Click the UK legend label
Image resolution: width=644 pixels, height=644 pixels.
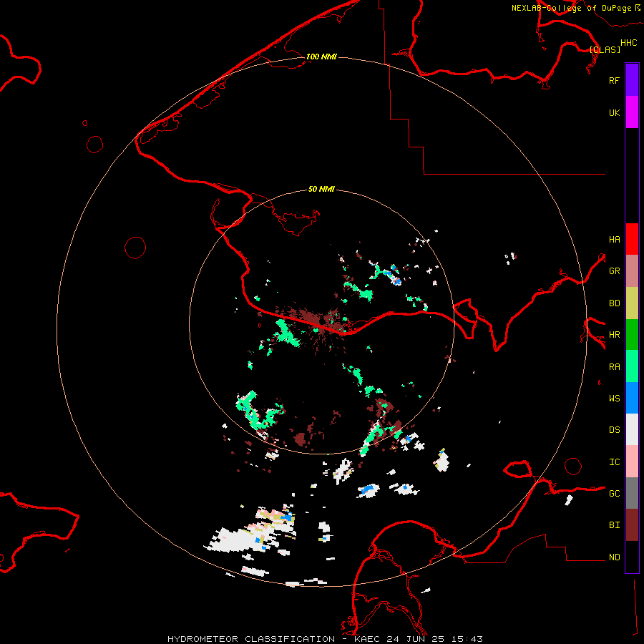(x=614, y=112)
